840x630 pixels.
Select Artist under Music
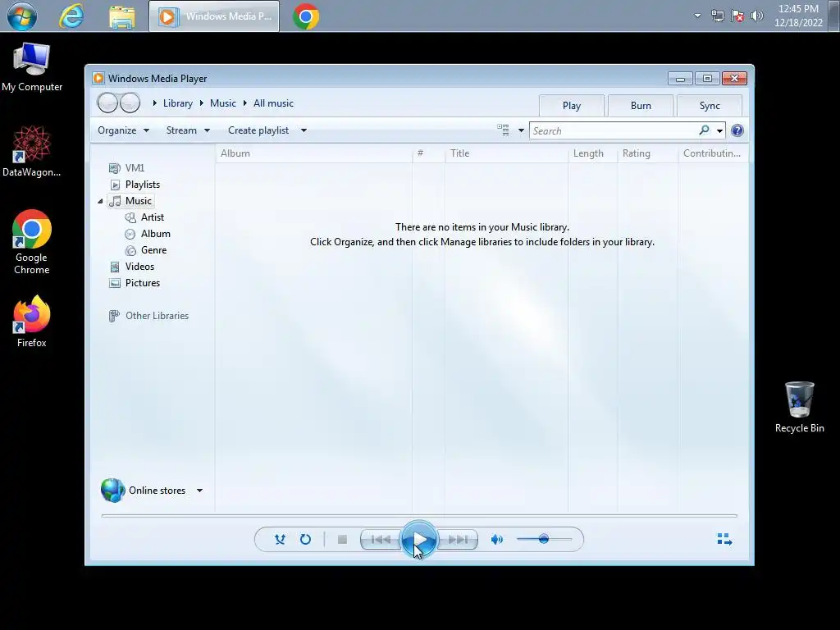click(144, 217)
